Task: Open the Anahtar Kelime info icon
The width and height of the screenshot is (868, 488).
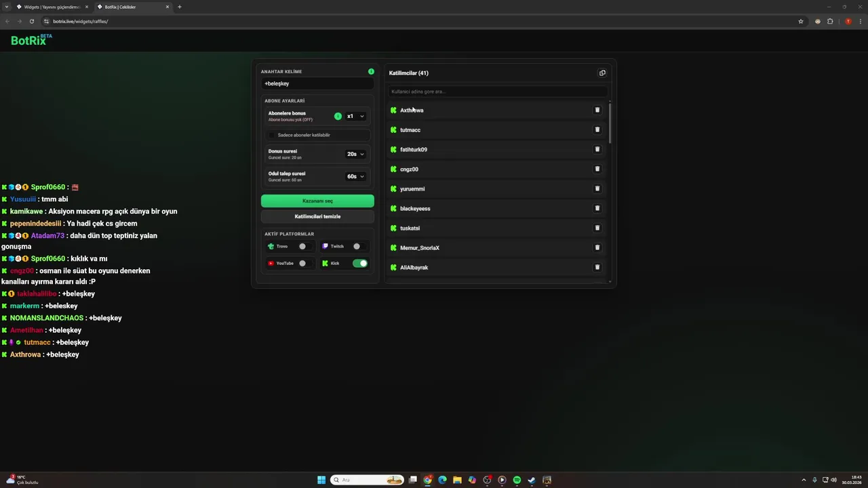Action: (371, 71)
